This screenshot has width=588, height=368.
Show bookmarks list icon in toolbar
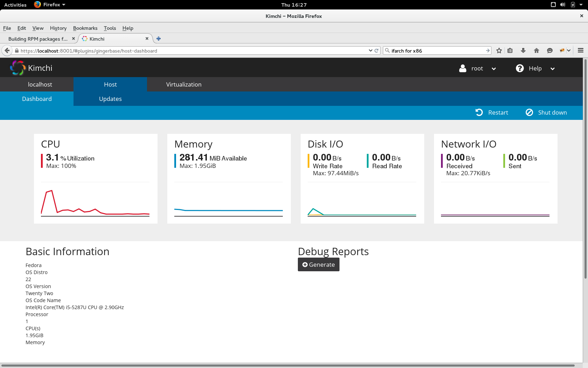coord(510,50)
